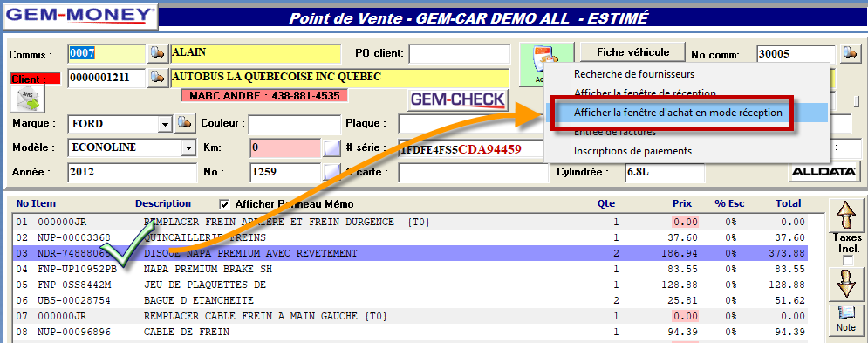Toggle Afficher Panneau Mémo checkbox
868x343 pixels.
[x=224, y=204]
